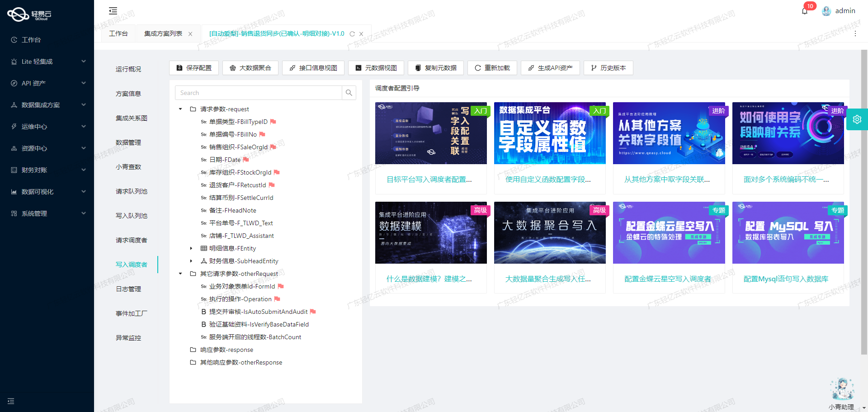Toggle the flag marker on 执行的操作-Operation
This screenshot has width=868, height=412.
click(x=277, y=299)
